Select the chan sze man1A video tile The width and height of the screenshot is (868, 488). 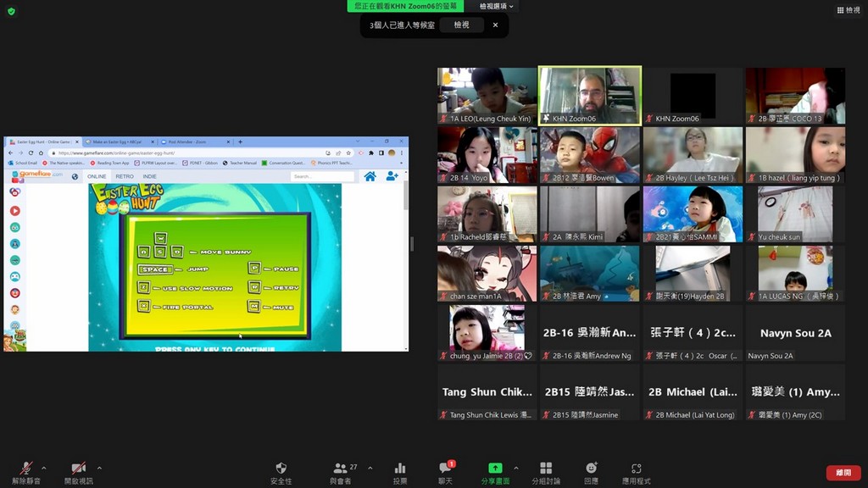pyautogui.click(x=487, y=274)
